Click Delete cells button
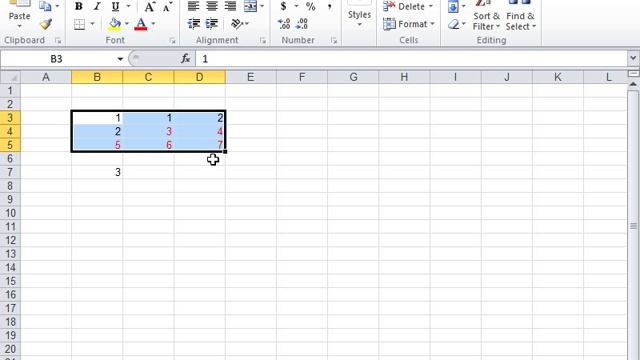The width and height of the screenshot is (640, 360). (408, 6)
